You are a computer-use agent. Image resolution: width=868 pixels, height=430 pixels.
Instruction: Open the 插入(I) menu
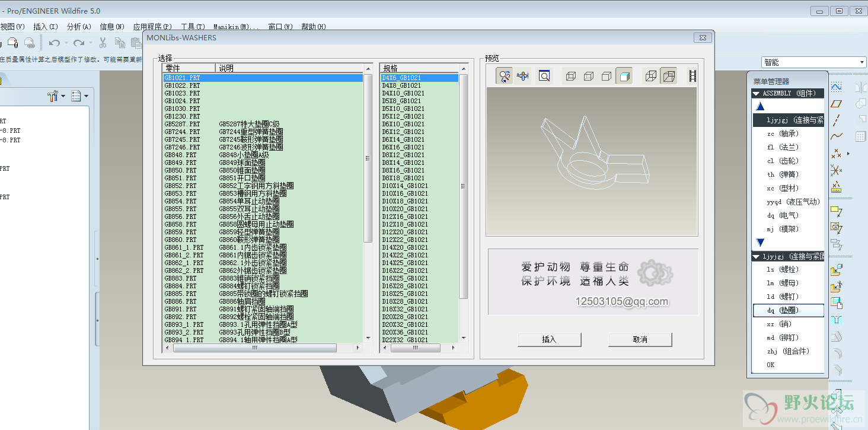[x=46, y=27]
